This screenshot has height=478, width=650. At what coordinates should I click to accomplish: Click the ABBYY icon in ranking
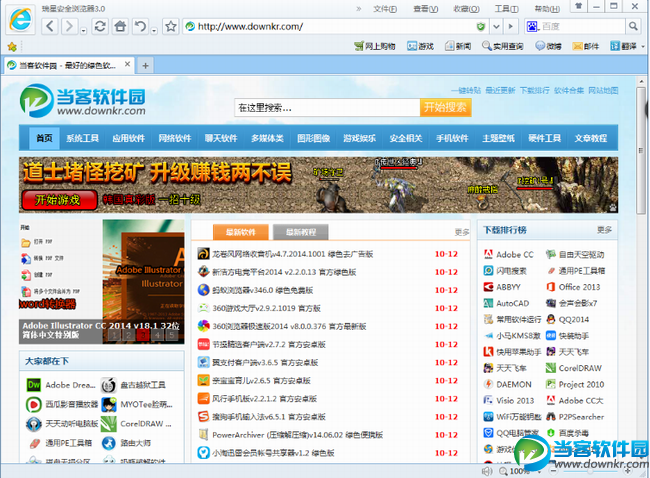click(488, 287)
